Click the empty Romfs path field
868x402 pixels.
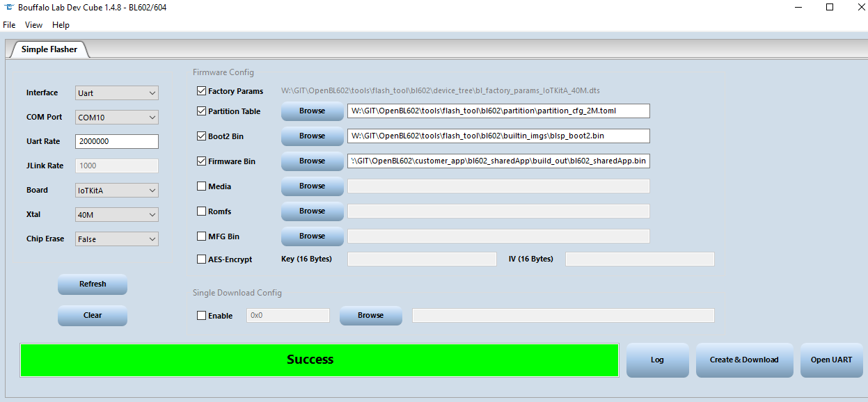click(x=498, y=211)
